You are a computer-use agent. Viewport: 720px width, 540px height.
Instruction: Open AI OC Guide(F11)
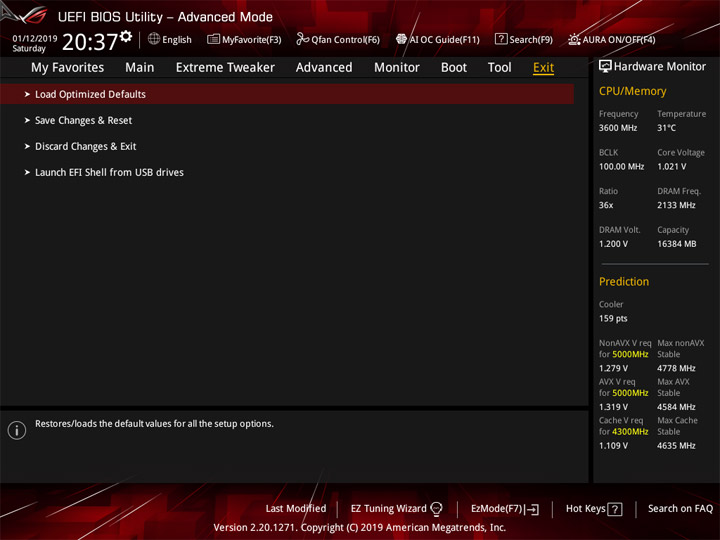coord(444,39)
